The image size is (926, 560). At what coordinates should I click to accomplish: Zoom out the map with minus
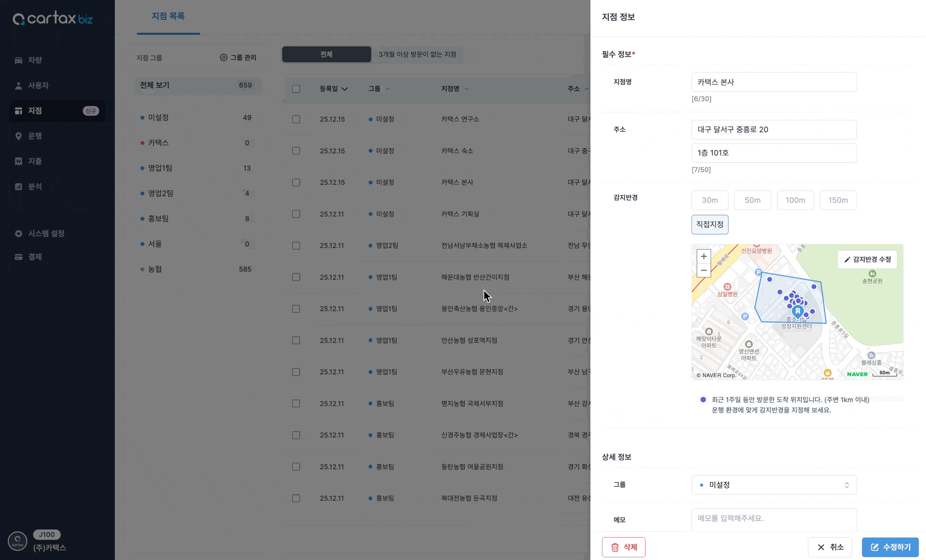[703, 270]
